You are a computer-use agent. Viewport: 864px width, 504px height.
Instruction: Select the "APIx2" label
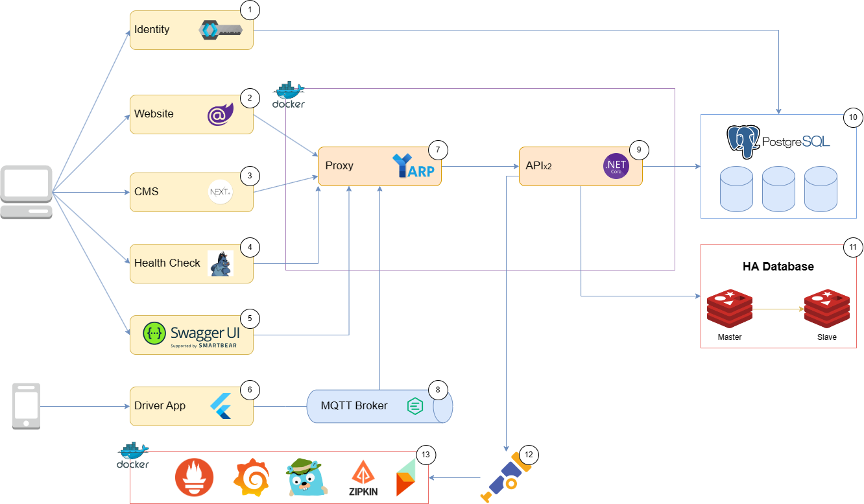538,166
